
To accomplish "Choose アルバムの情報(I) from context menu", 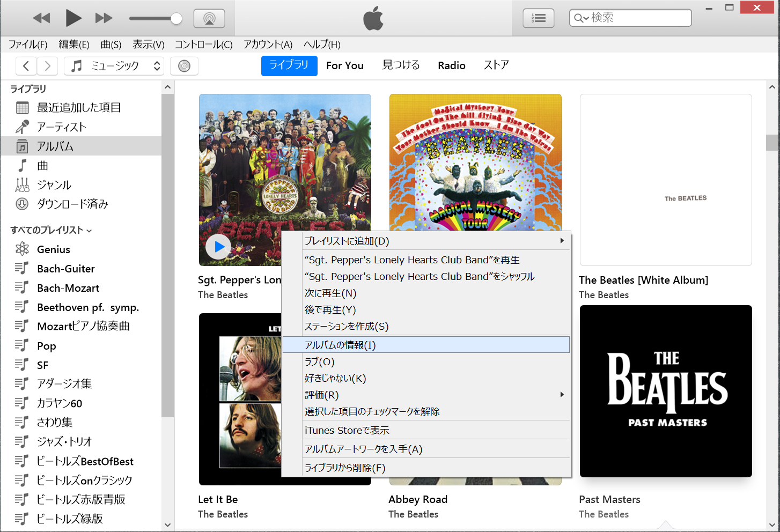I will pos(426,345).
